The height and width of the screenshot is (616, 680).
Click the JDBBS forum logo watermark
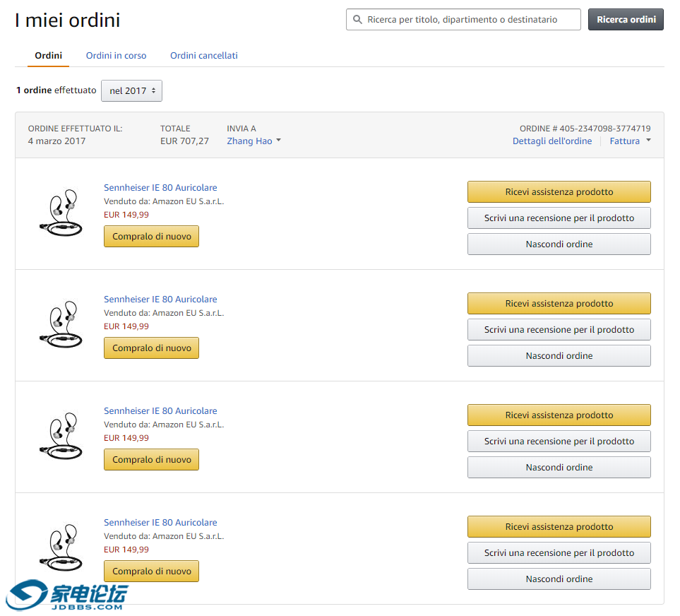point(67,596)
